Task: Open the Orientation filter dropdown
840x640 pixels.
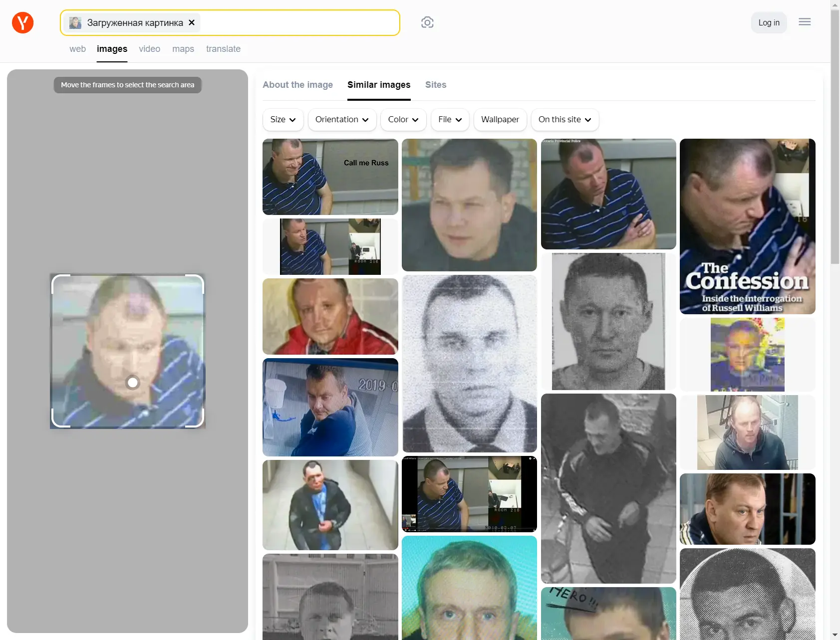Action: [342, 120]
